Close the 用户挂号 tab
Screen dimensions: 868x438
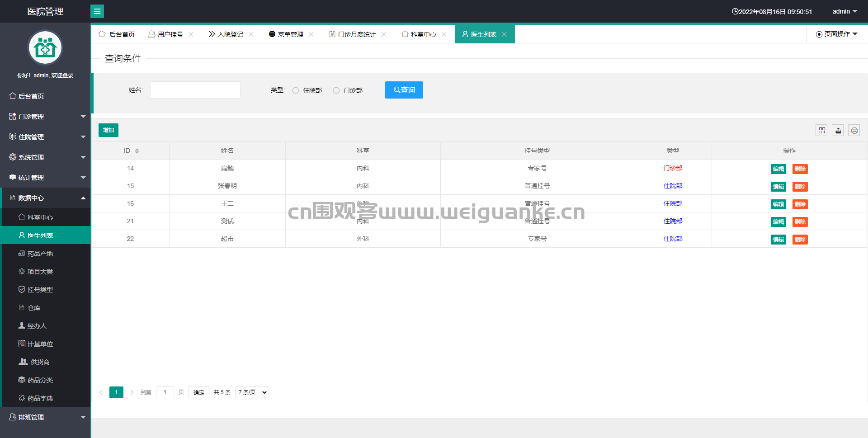191,34
